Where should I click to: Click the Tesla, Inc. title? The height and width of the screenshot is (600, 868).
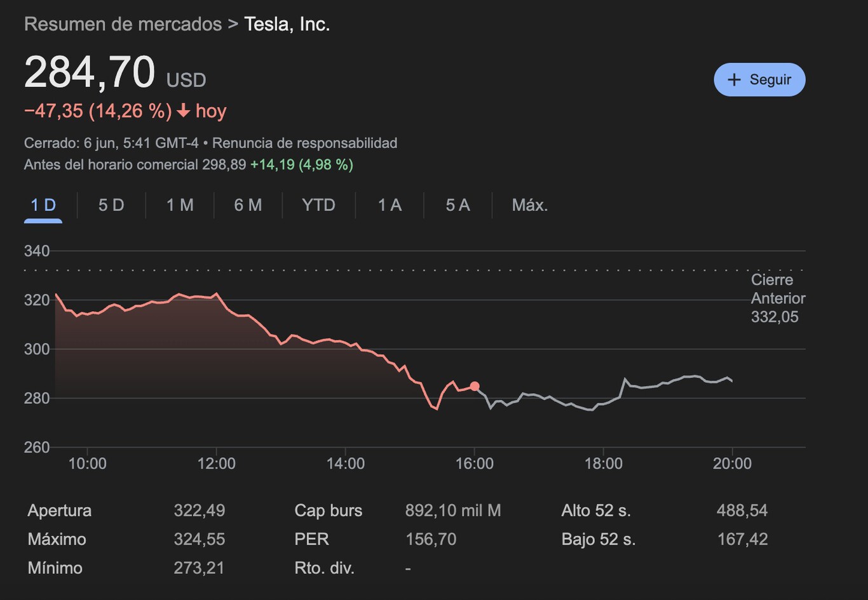[287, 24]
